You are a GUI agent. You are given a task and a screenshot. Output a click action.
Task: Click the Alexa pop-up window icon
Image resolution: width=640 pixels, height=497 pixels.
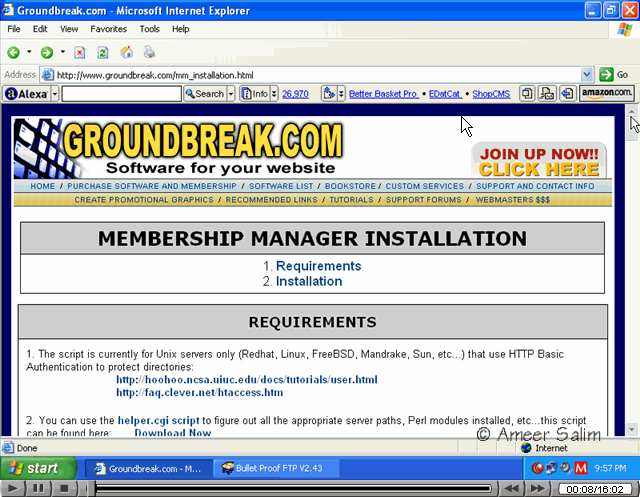click(x=527, y=94)
